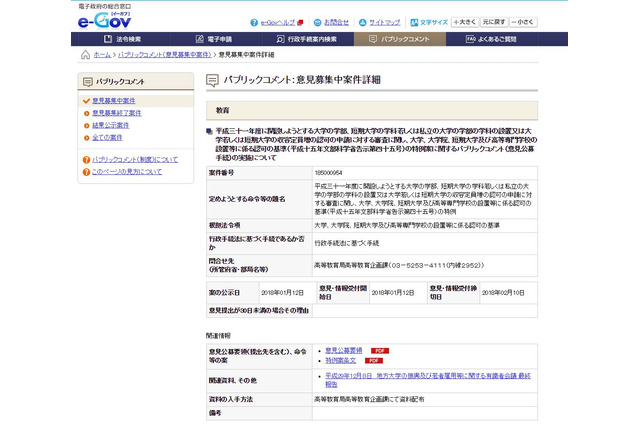Click the e-Gov logo

point(104,20)
